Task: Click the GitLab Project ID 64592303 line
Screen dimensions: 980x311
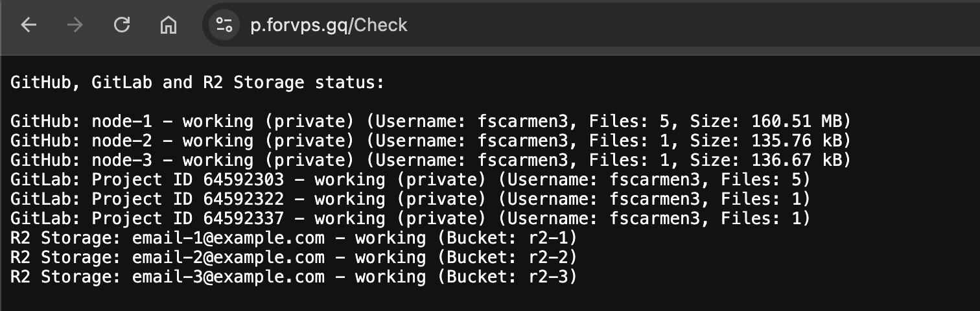Action: click(x=410, y=179)
